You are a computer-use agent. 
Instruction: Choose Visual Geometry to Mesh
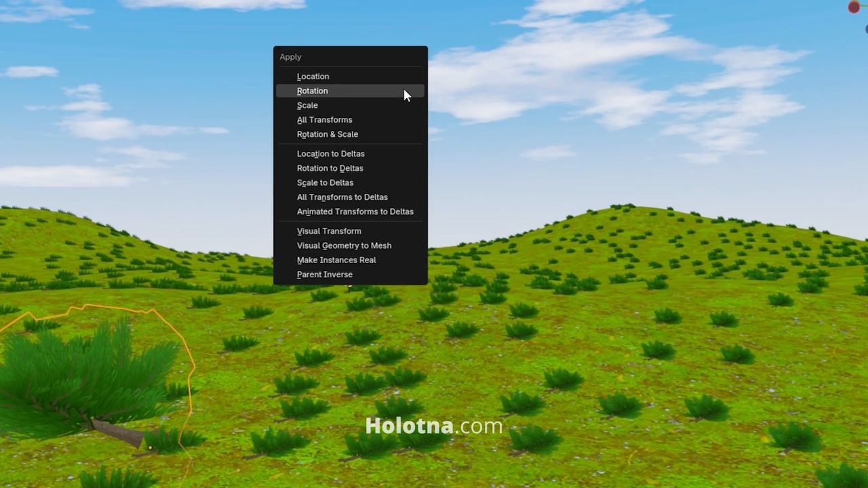pos(350,245)
